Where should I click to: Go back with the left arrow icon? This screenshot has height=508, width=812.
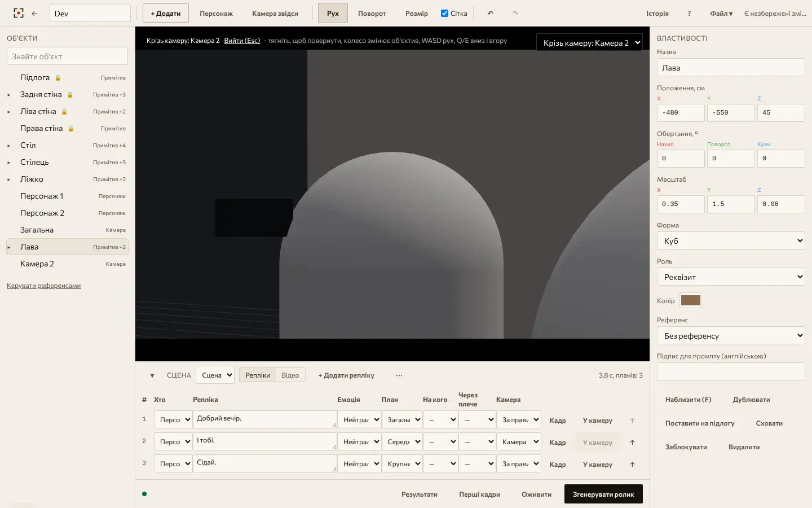coord(34,13)
